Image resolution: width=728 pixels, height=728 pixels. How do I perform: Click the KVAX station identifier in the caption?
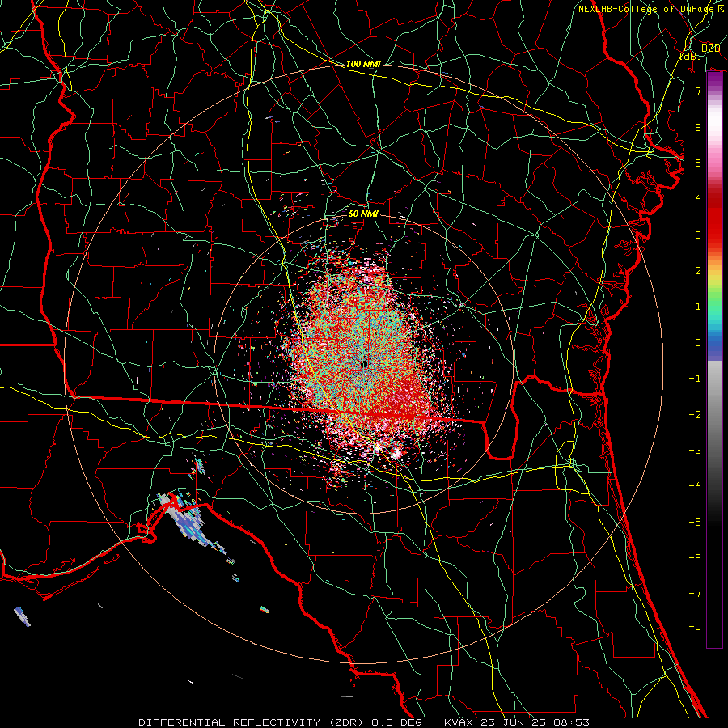(460, 722)
